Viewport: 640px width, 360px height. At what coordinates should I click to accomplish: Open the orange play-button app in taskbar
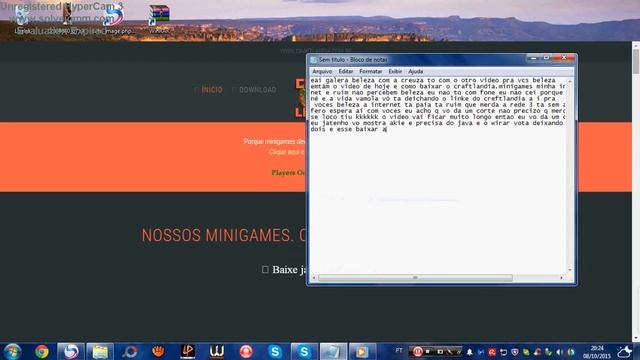tap(362, 351)
